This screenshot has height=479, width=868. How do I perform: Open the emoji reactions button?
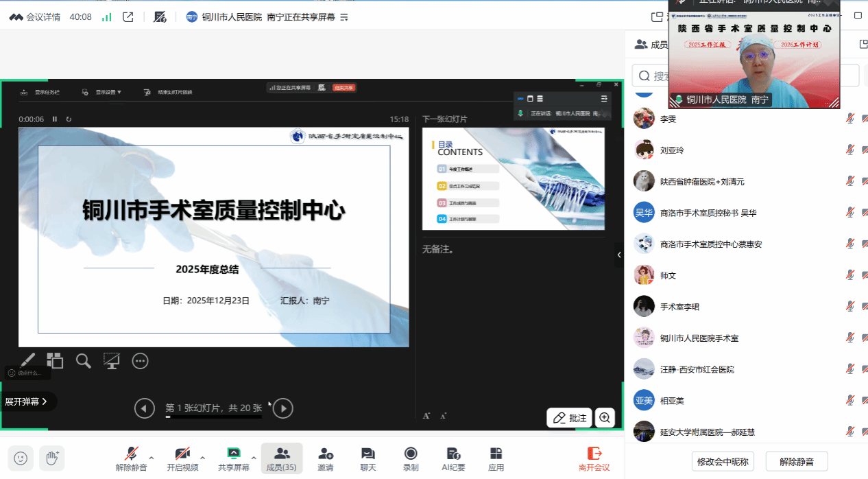tap(21, 458)
